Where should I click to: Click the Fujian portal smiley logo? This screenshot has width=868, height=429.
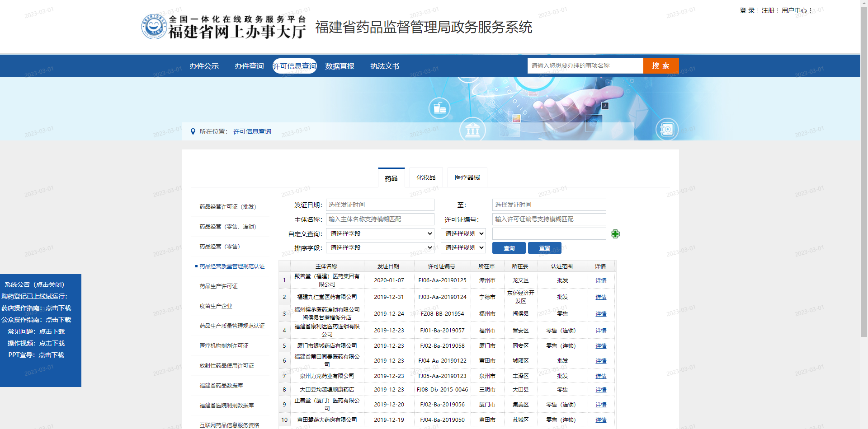tap(154, 27)
